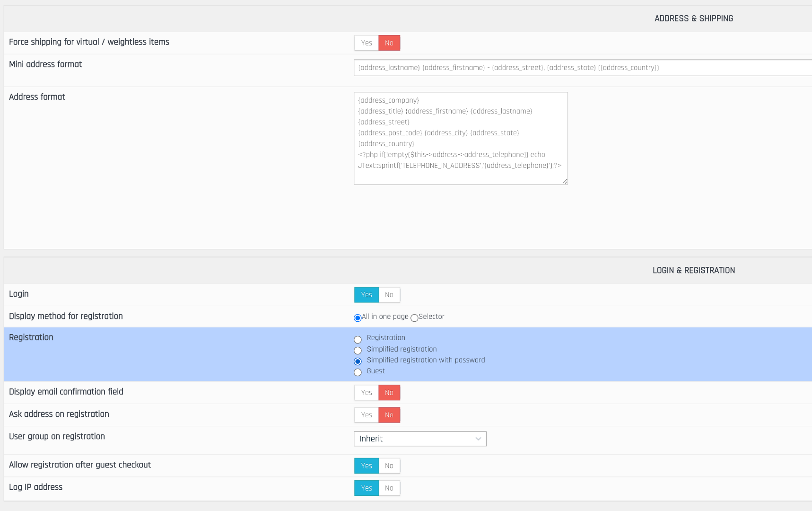Set Force shipping for virtual items to Yes

[367, 43]
